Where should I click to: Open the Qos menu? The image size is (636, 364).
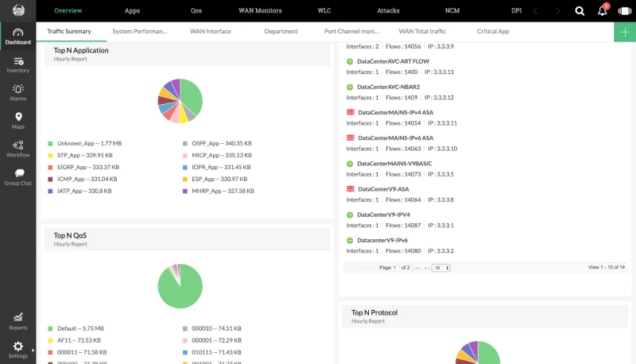pyautogui.click(x=196, y=10)
